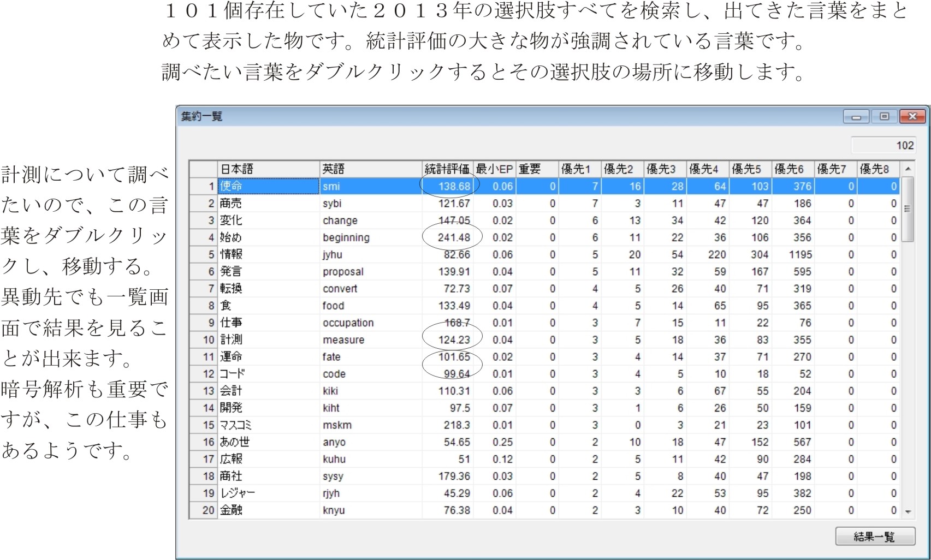Click the 日本語 column header
Screen dimensions: 931x560
(x=268, y=169)
